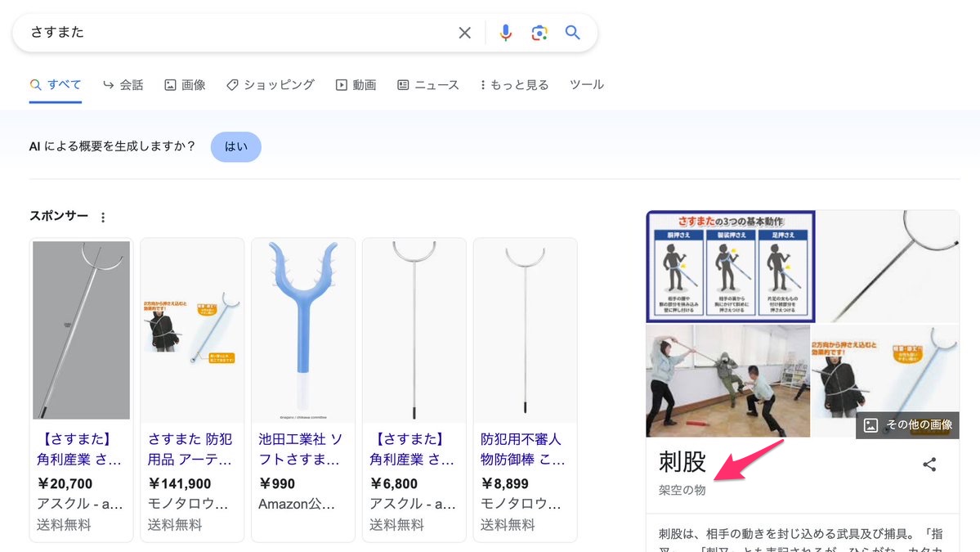Go to the ニュース tab
980x552 pixels.
tap(428, 85)
